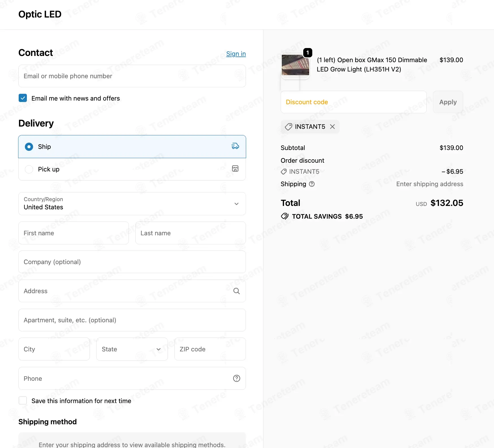Screen dimensions: 494x448
Task: Click the –$6.95 discount amount
Action: [452, 171]
